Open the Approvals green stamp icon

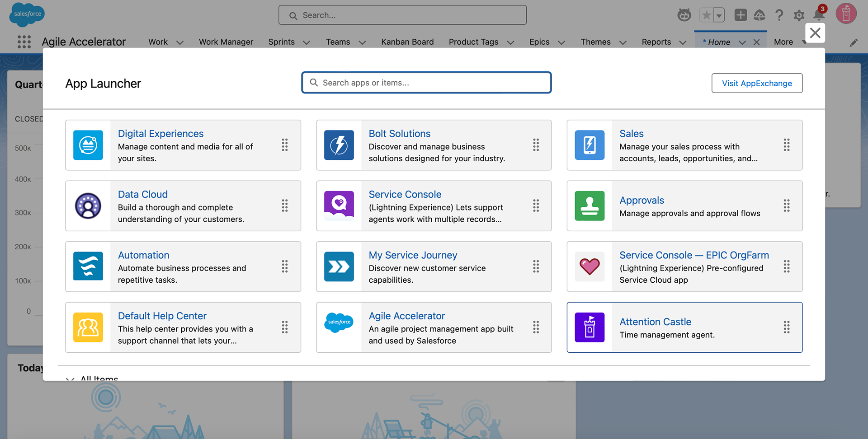point(590,206)
